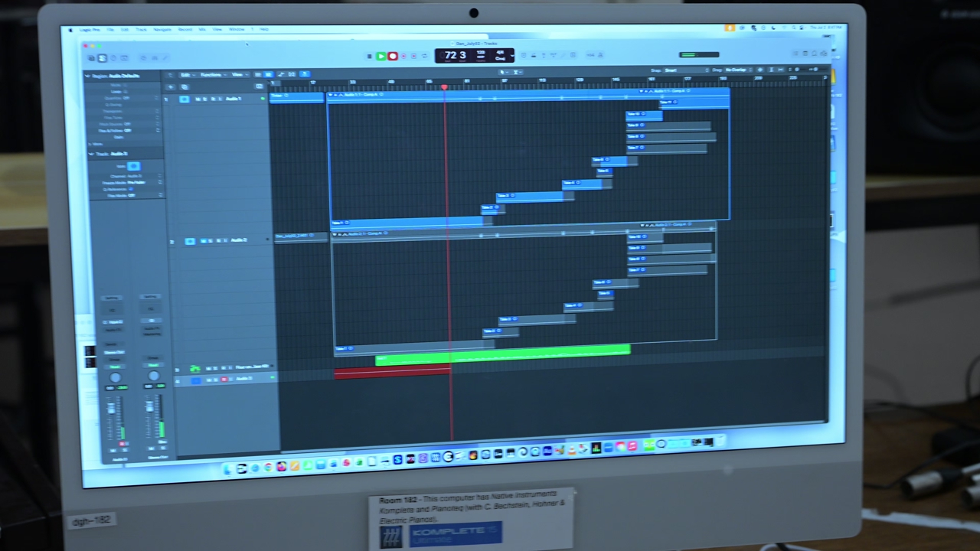980x551 pixels.
Task: Toggle Cycle mode in transport
Action: click(x=424, y=56)
